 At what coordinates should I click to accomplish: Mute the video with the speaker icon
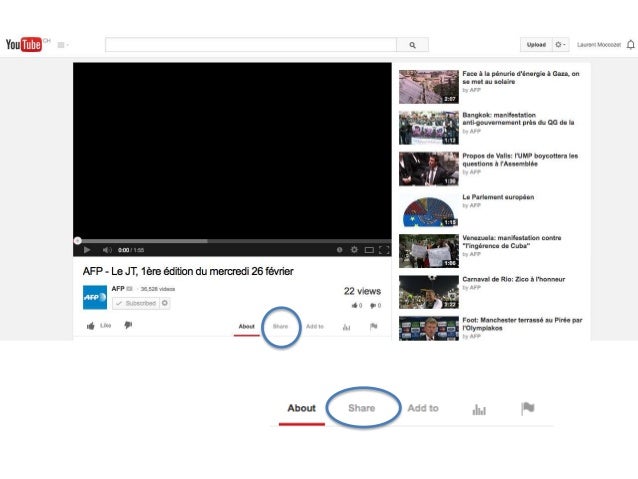(x=107, y=250)
